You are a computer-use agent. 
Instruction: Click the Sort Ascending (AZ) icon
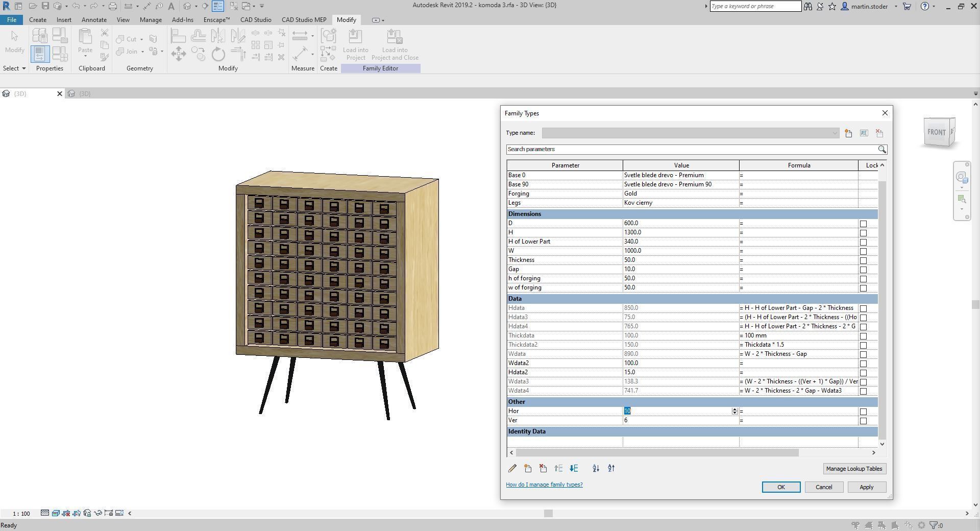(x=596, y=468)
